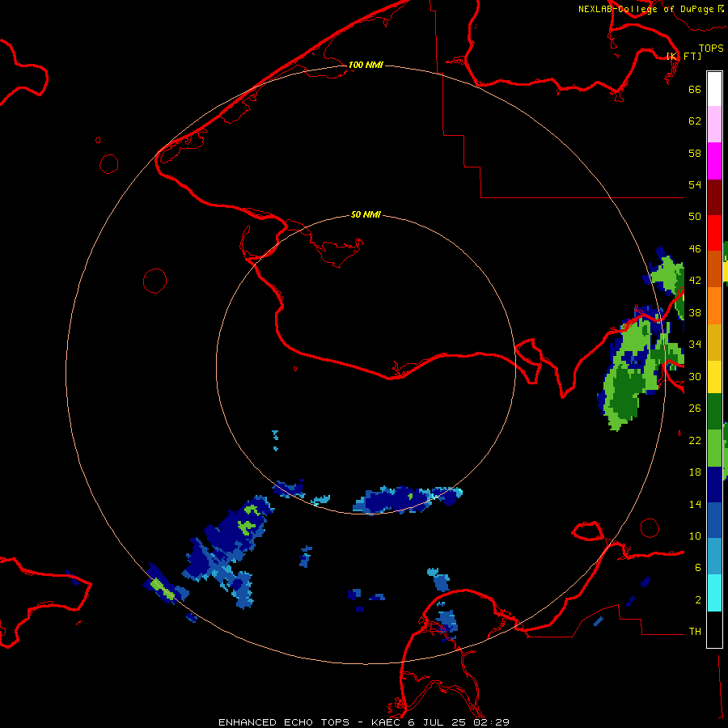
Task: Click the 62 legend value
Action: [x=695, y=121]
